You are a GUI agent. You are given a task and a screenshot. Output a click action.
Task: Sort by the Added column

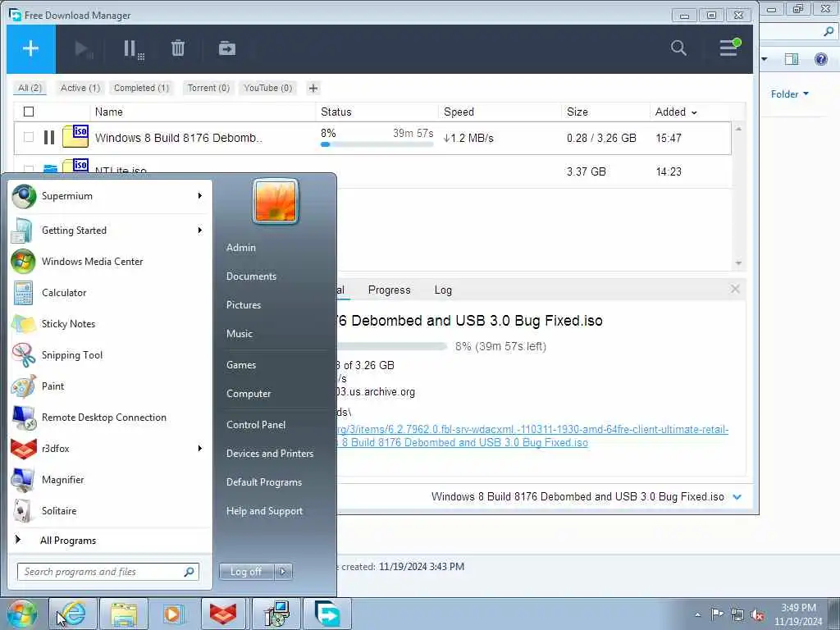676,112
